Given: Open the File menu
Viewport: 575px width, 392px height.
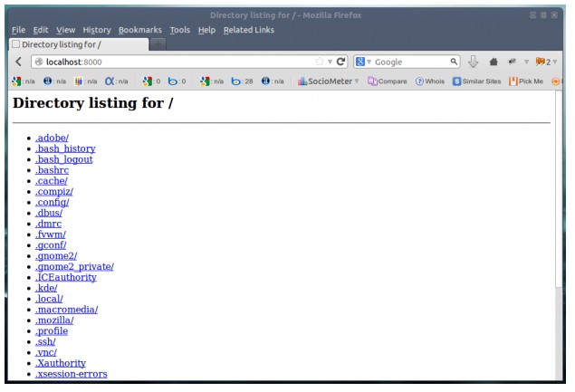Looking at the screenshot, I should (x=18, y=30).
